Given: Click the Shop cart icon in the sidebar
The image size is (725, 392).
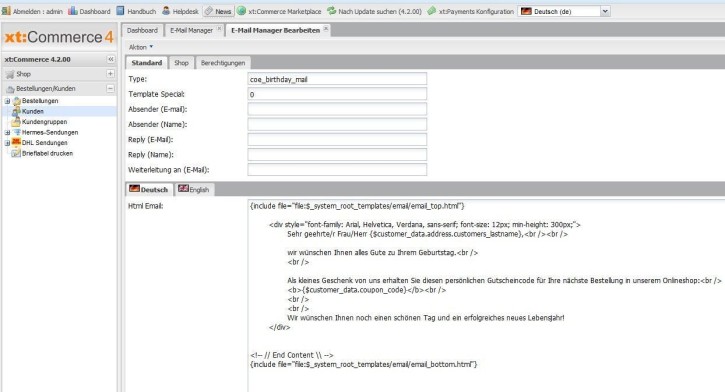Looking at the screenshot, I should (x=10, y=74).
